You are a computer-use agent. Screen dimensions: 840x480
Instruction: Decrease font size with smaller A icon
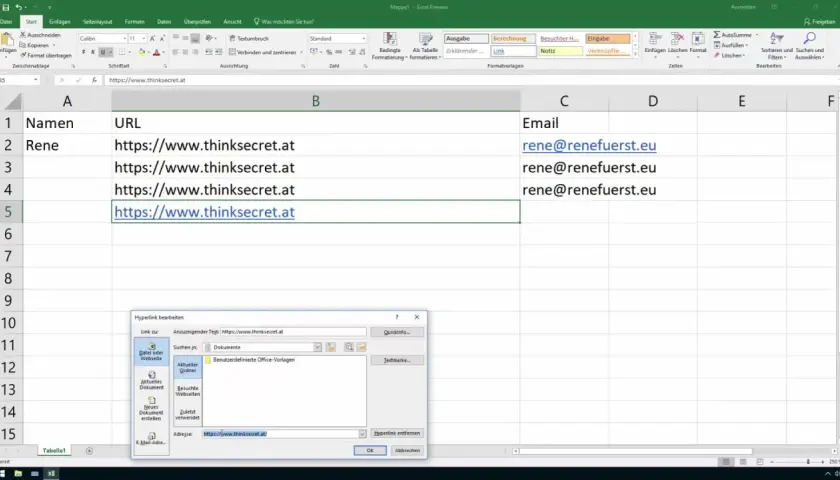[162, 39]
